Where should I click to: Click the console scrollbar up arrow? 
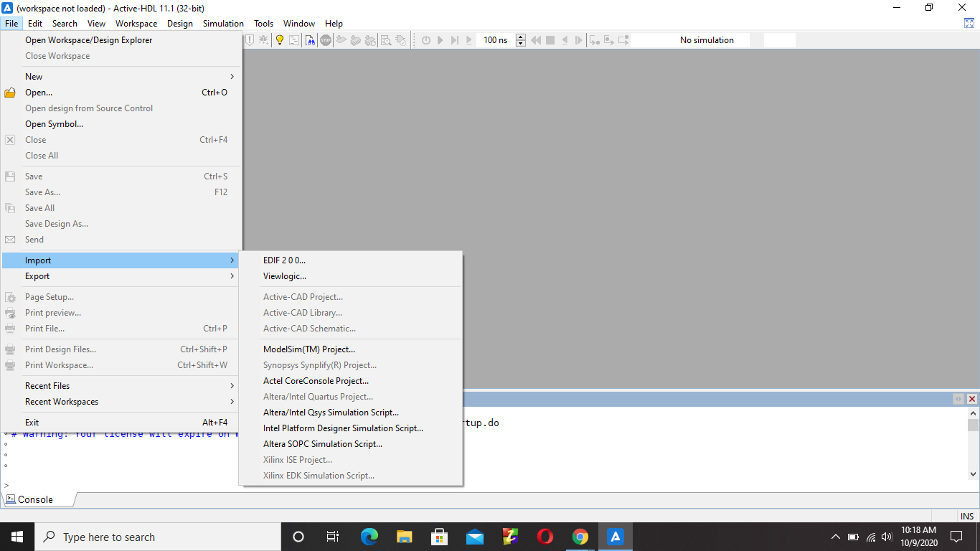[x=973, y=413]
